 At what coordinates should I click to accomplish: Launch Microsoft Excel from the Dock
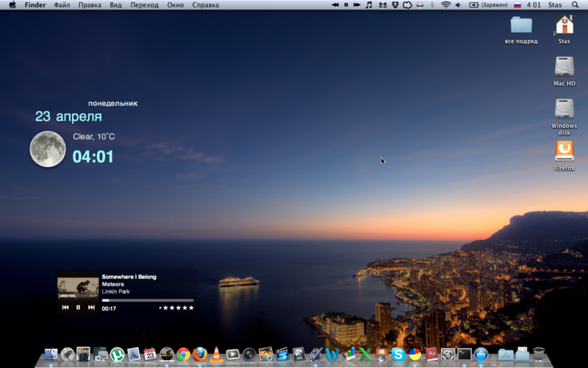(x=365, y=354)
